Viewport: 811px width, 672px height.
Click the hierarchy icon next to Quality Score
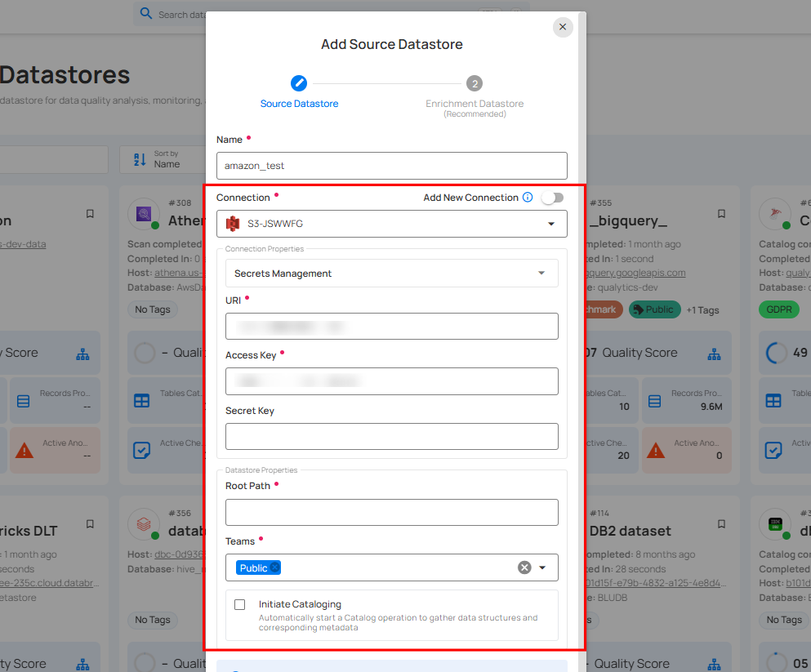click(x=82, y=353)
